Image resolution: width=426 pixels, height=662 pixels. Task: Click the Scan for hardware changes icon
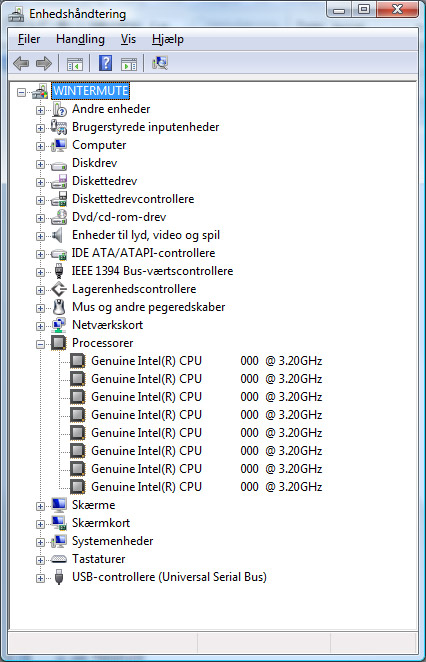coord(160,63)
